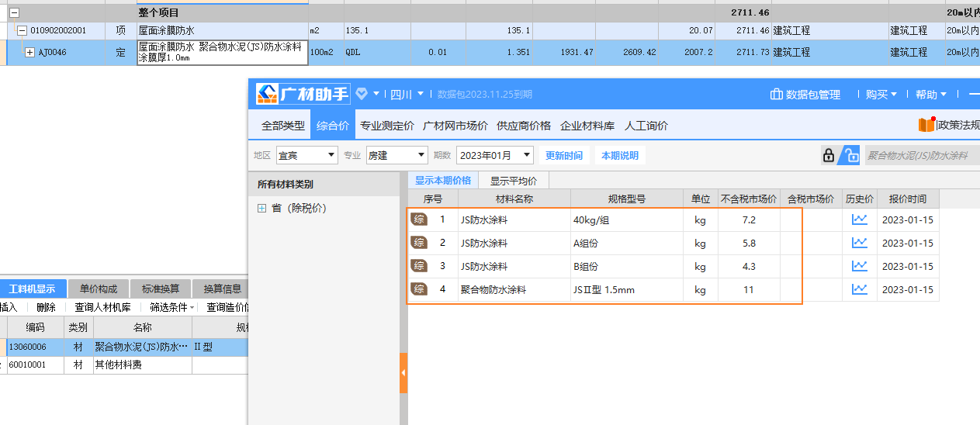Click the 综 badge in row 2
This screenshot has width=980, height=425.
(419, 243)
